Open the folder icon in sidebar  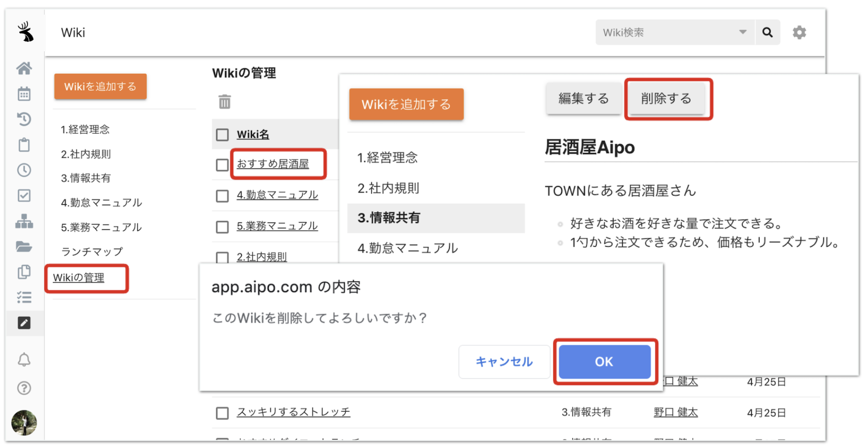click(24, 247)
